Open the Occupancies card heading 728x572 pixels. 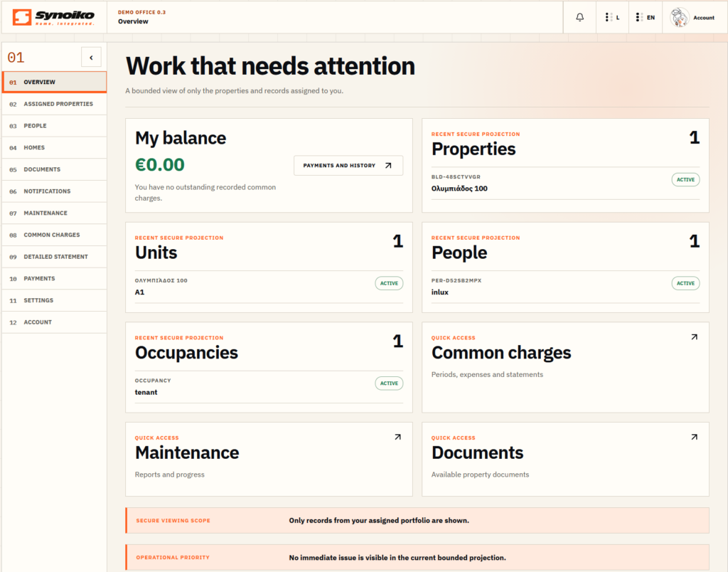[186, 353]
